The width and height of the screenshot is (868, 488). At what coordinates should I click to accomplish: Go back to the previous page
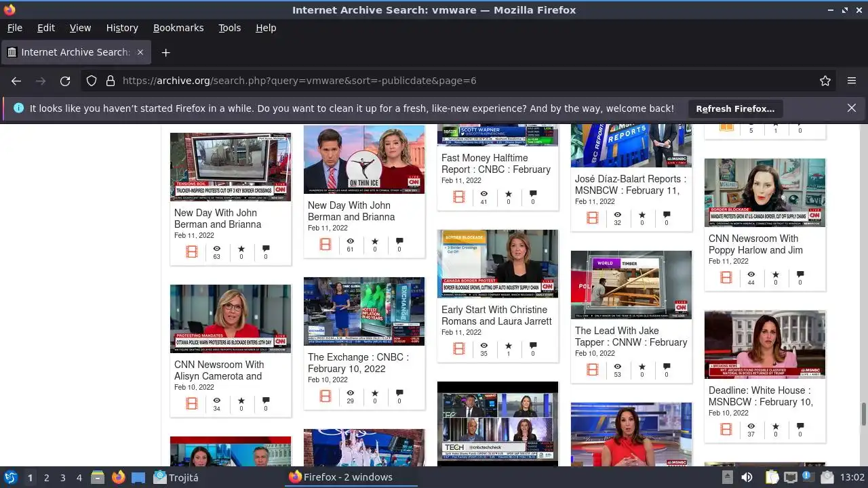(16, 81)
